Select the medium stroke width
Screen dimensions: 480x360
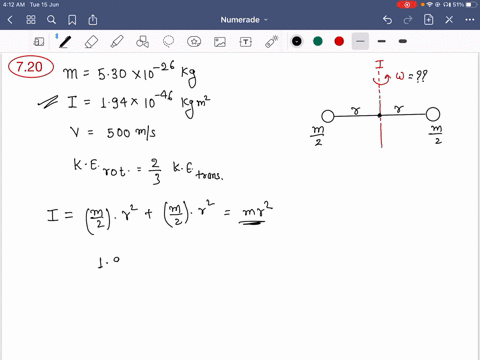coord(382,41)
